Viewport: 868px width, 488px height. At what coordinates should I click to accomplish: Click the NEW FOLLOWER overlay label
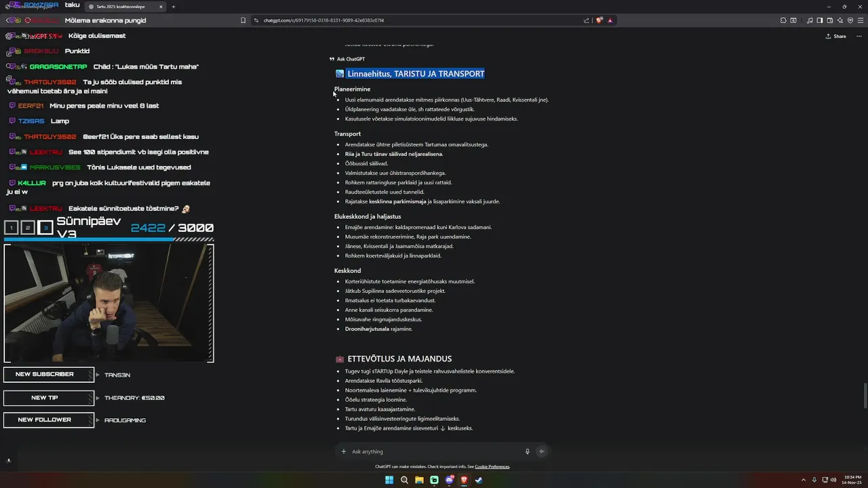(49, 420)
